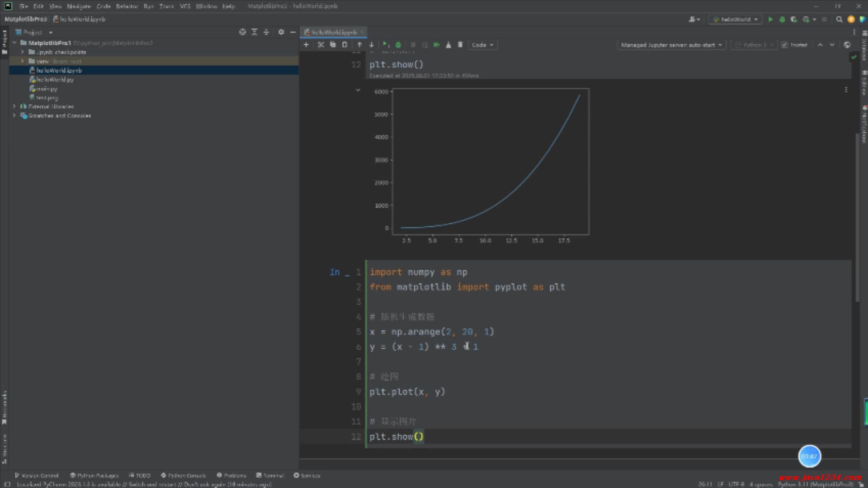Delete the cell with trash icon

click(460, 45)
